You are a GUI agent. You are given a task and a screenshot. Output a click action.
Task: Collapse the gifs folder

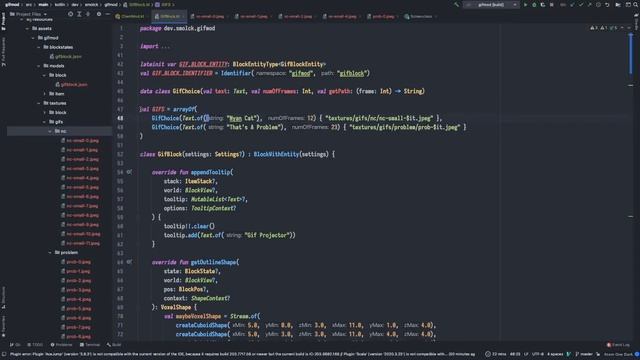point(44,122)
